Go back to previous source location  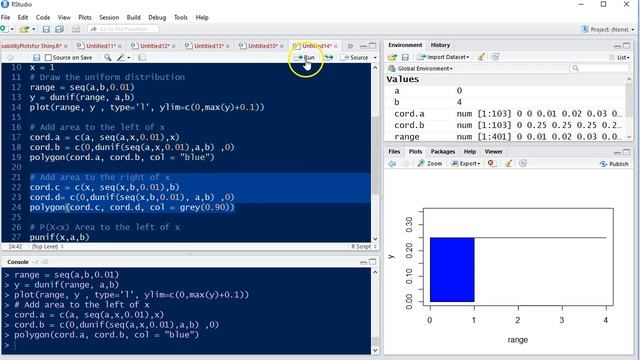(10, 58)
